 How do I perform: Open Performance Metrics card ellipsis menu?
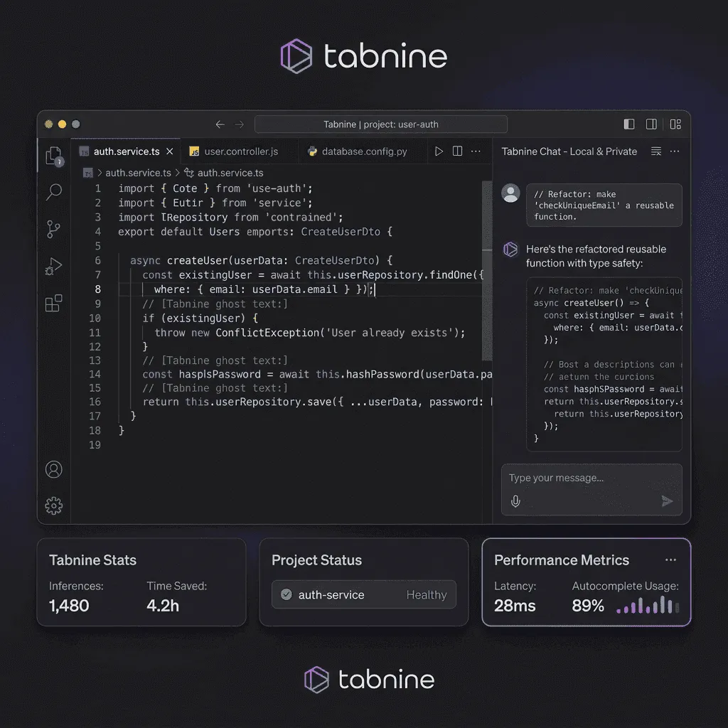[x=671, y=560]
